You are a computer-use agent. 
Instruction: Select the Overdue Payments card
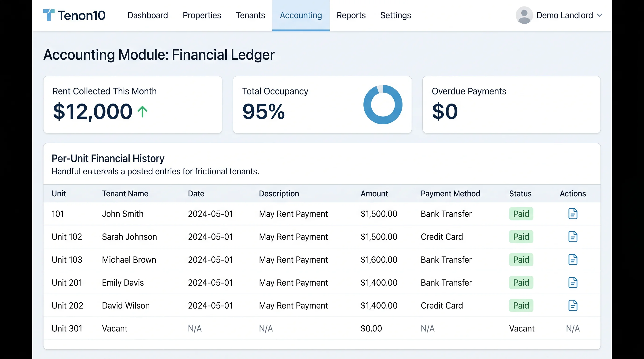(511, 105)
